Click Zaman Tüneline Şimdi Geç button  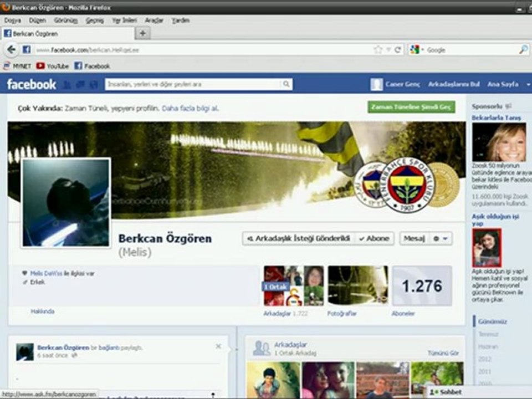[x=411, y=107]
